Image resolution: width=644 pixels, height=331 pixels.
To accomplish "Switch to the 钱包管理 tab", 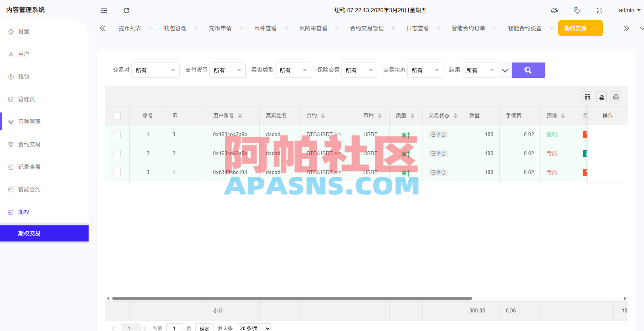I will click(175, 28).
